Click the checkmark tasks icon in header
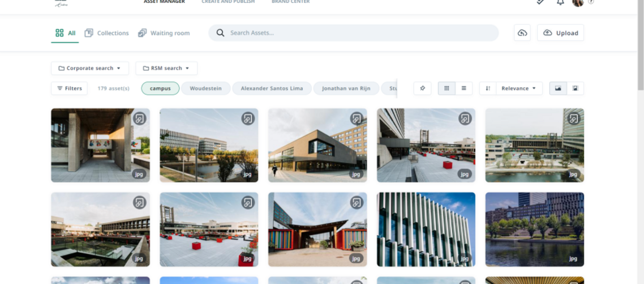This screenshot has width=644, height=284. pyautogui.click(x=540, y=2)
